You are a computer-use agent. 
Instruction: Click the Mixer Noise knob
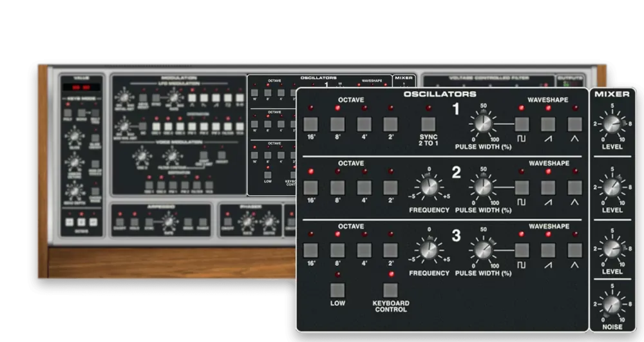612,305
